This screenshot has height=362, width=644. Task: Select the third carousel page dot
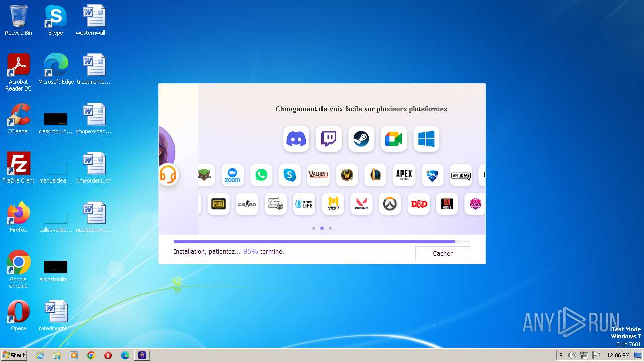point(330,228)
